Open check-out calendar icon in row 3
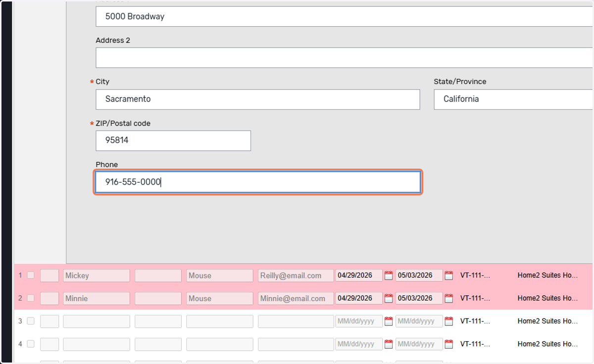Screen dimensions: 594x364 [449, 321]
